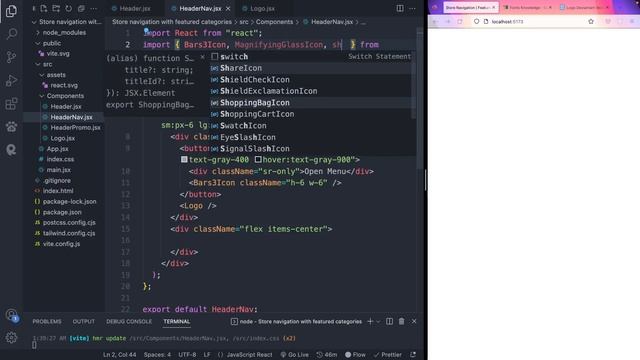Click Flow status bar item
Viewport: 640px width, 360px height.
click(355, 355)
